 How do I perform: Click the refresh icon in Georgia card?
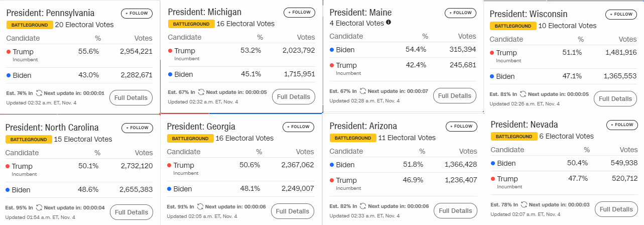pos(201,206)
